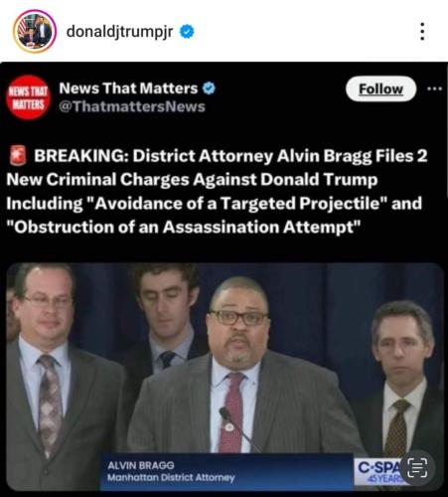The width and height of the screenshot is (448, 497).
Task: Click the red siren emoji before BREAKING
Action: (x=18, y=156)
